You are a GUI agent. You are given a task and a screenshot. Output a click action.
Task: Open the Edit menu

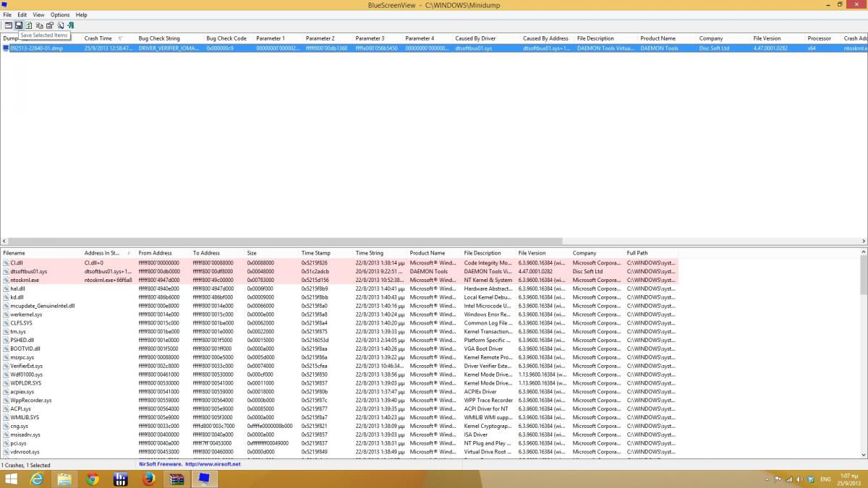tap(22, 14)
